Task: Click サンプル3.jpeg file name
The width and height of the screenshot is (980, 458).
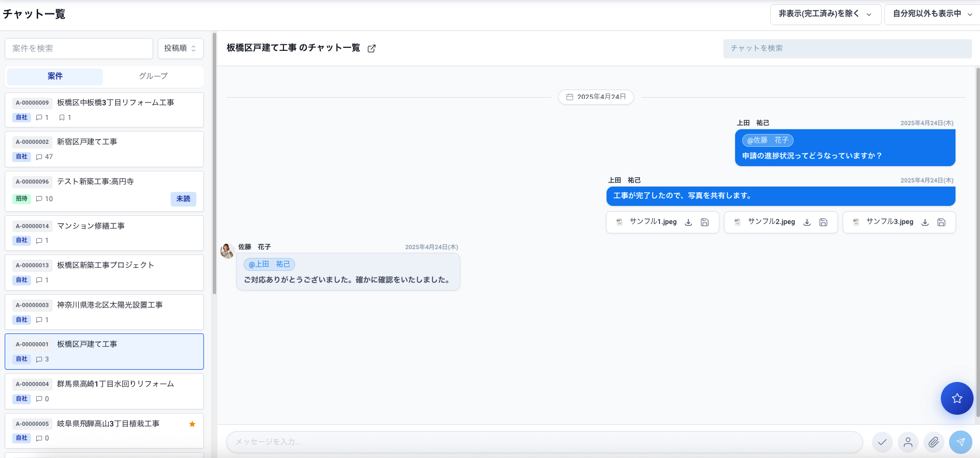Action: coord(889,222)
